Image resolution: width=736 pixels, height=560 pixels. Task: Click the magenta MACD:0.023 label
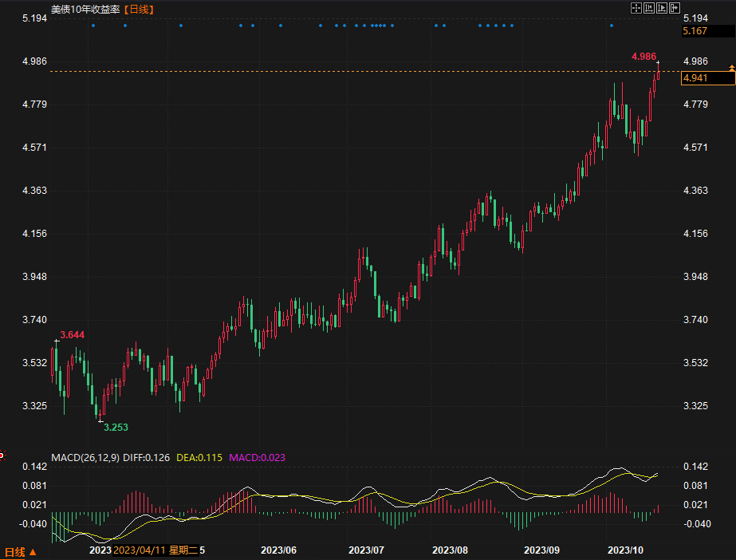click(257, 457)
